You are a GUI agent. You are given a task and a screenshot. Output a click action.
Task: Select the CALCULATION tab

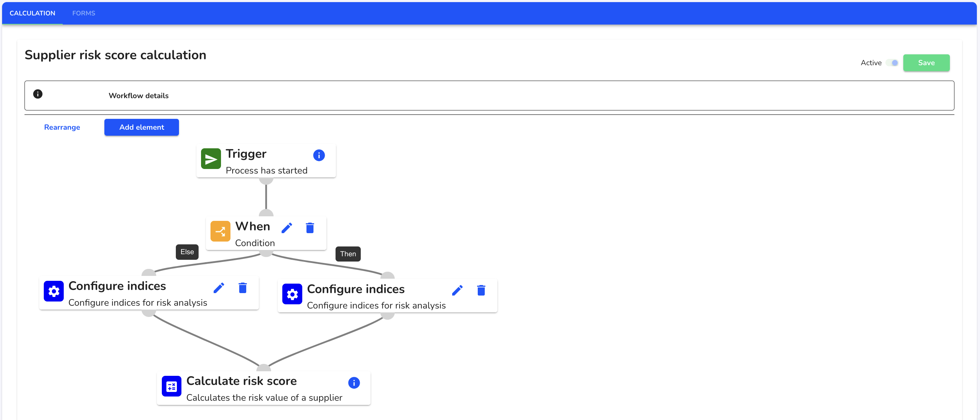(34, 13)
